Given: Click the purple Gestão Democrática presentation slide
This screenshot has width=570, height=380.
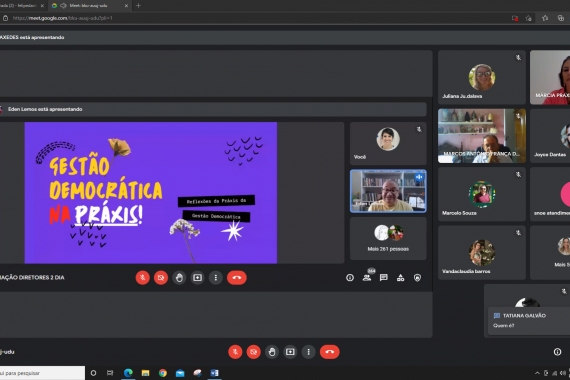Looking at the screenshot, I should [x=150, y=193].
